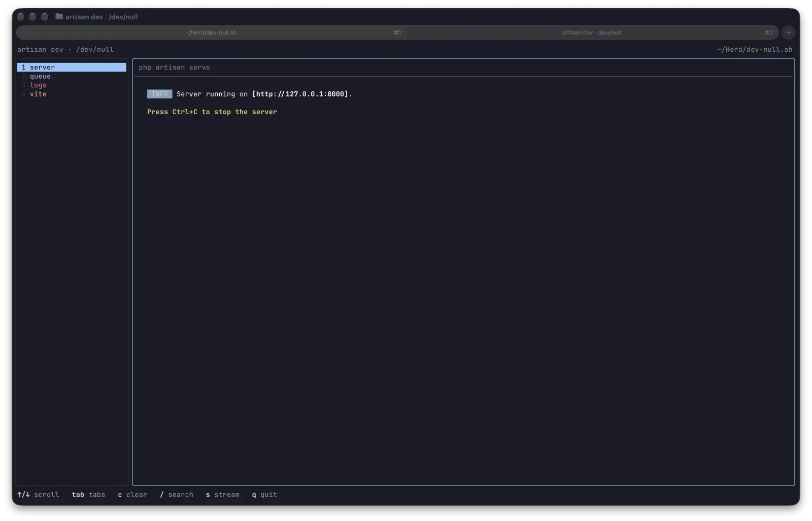812x521 pixels.
Task: Open a new terminal tab with plus button
Action: (788, 32)
